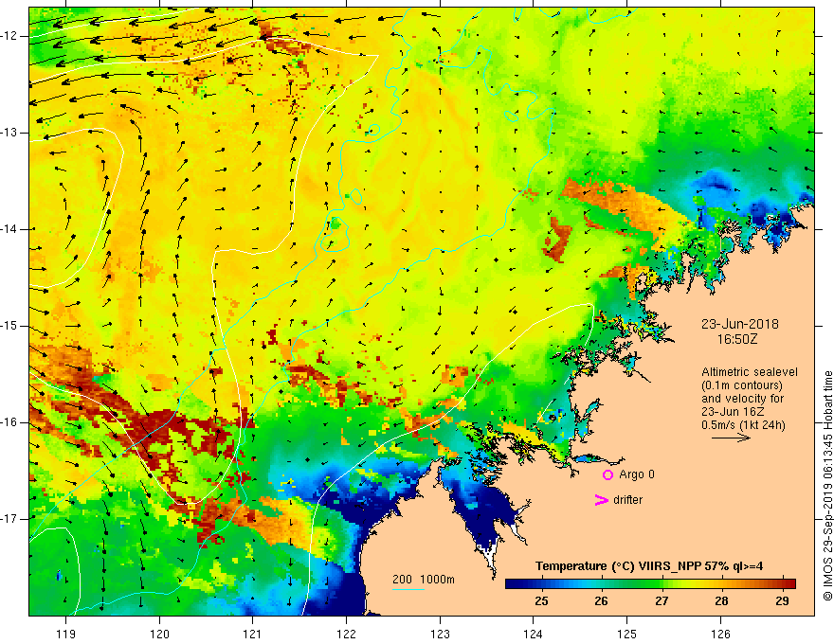Image resolution: width=834 pixels, height=644 pixels.
Task: Click the time label 16:50Z
Action: pos(736,339)
